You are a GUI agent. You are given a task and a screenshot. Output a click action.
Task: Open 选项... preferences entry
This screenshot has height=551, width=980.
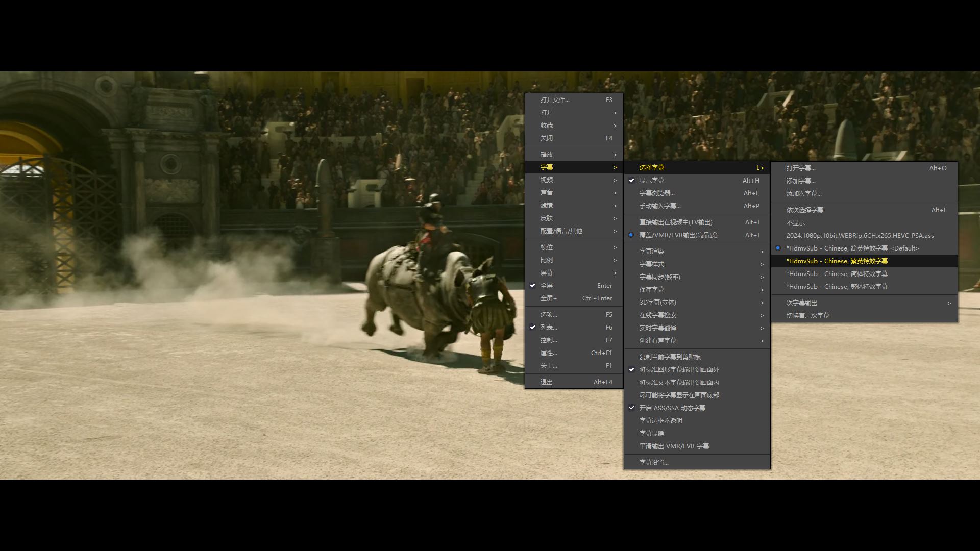[x=549, y=315]
